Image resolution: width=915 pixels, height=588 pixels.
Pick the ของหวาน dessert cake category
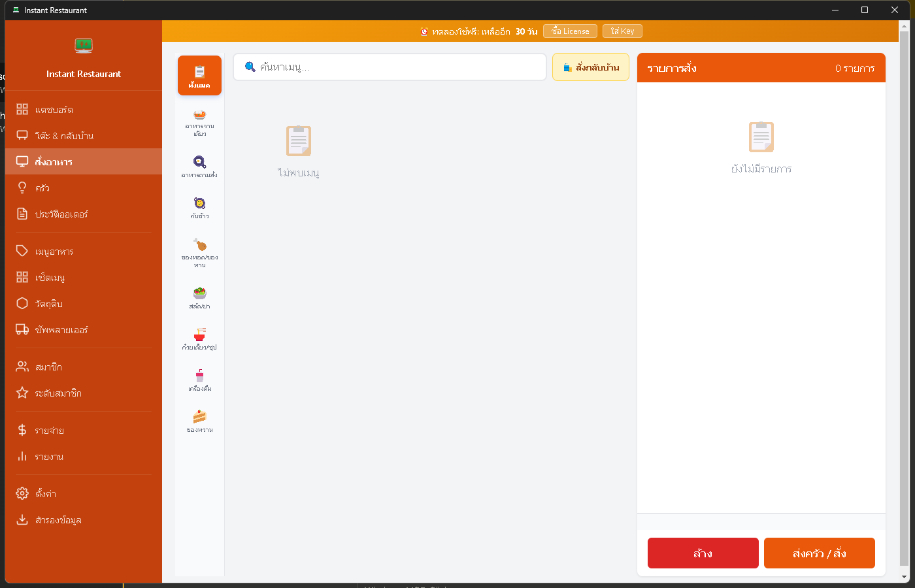pos(199,421)
